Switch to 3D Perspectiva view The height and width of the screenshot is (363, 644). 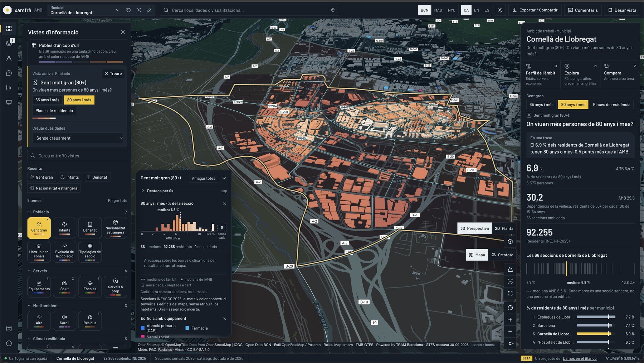tap(474, 228)
